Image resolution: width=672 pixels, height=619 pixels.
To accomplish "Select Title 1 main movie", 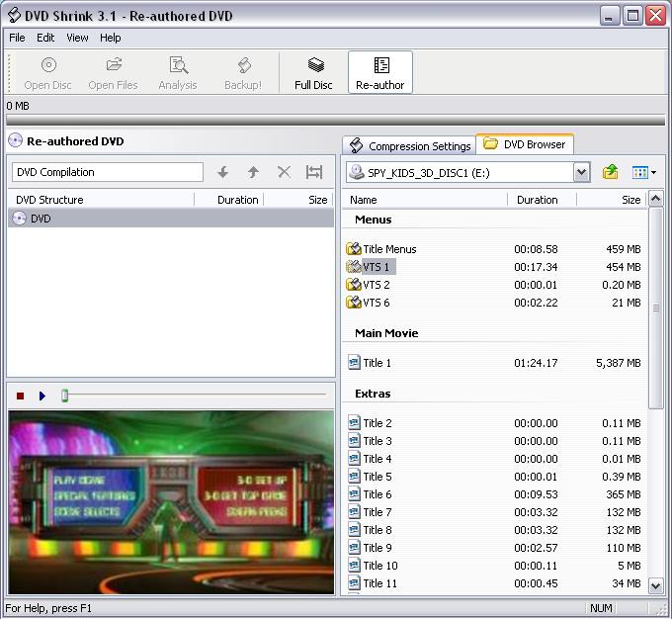I will point(370,363).
